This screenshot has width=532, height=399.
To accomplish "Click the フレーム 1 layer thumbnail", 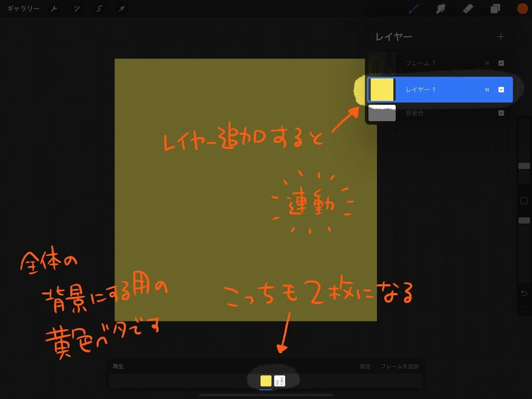I will pyautogui.click(x=382, y=63).
